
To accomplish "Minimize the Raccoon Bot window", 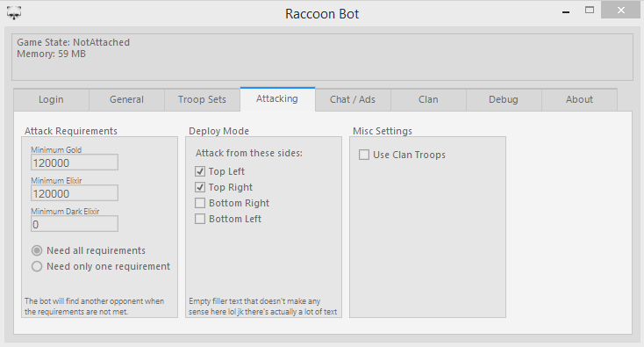I will pyautogui.click(x=566, y=12).
